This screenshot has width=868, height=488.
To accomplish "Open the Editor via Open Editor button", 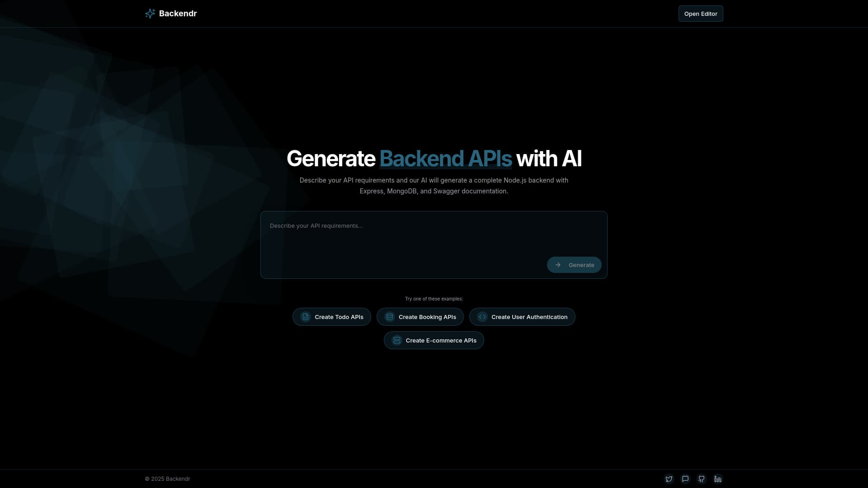I will [700, 13].
